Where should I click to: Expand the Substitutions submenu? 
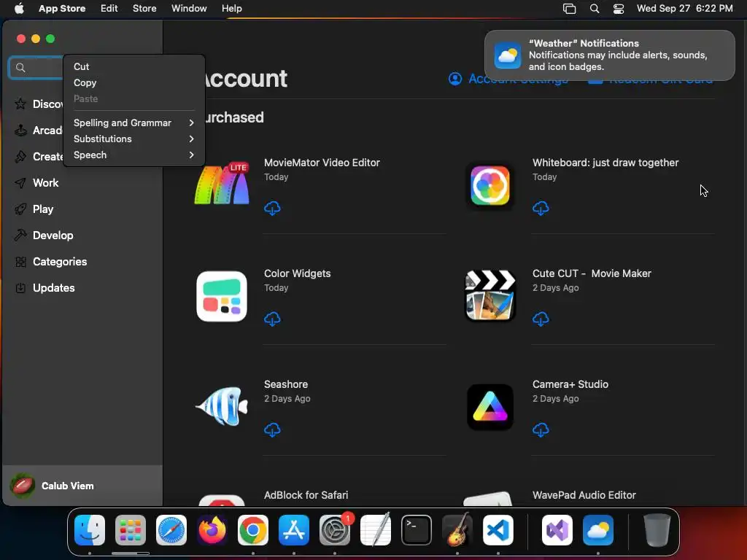pyautogui.click(x=133, y=139)
